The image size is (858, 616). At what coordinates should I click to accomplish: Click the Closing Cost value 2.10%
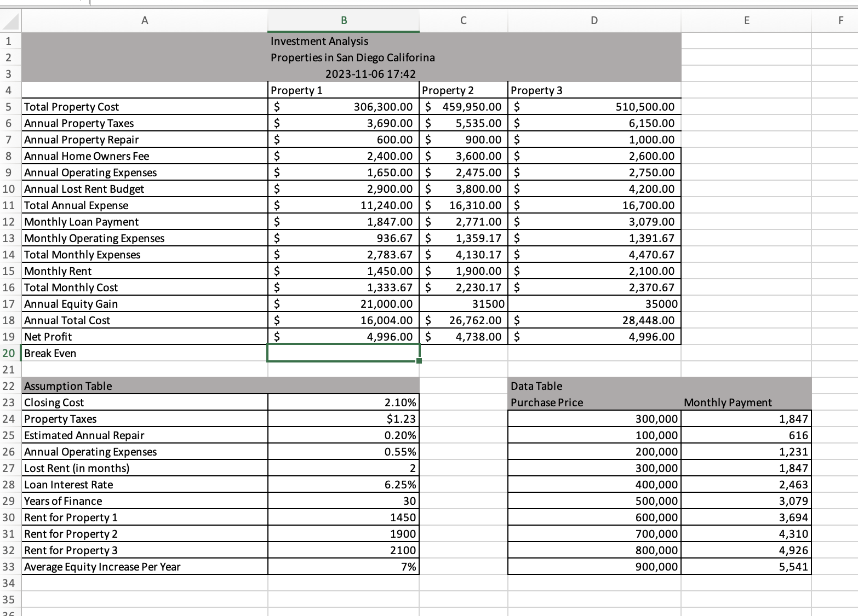point(344,402)
